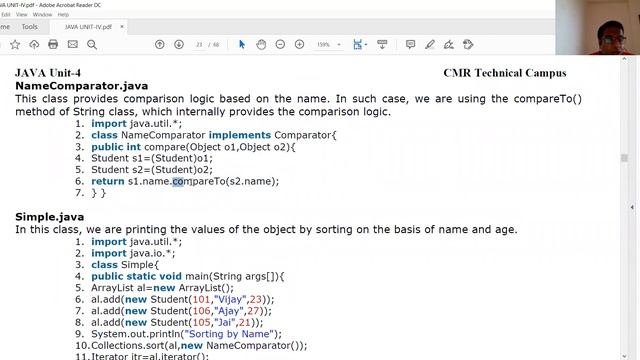The height and width of the screenshot is (360, 640).
Task: Click the webcam video thumbnail
Action: [x=598, y=27]
